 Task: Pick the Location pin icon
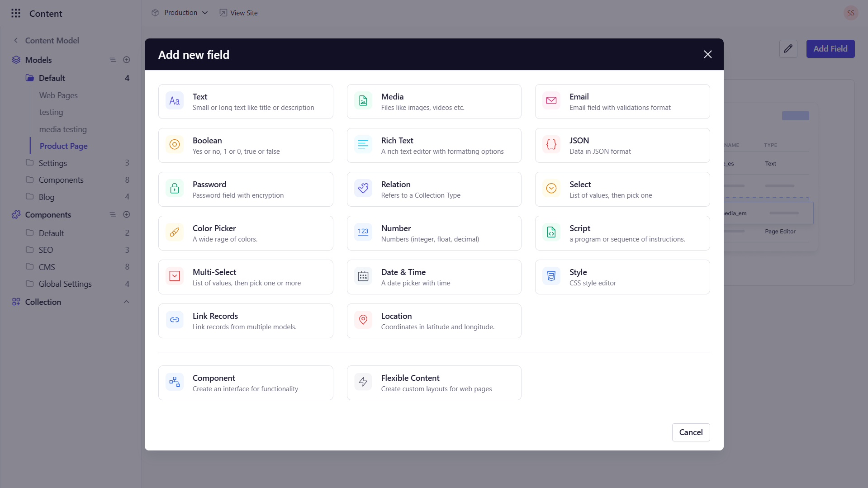pyautogui.click(x=363, y=320)
